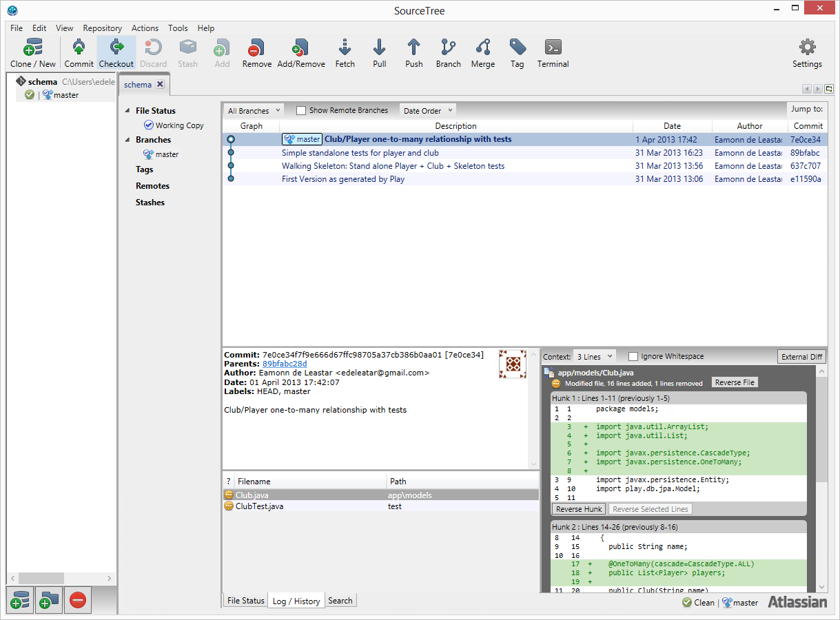Click the author avatar thumbnail
Screen dimensions: 840x620
[512, 364]
